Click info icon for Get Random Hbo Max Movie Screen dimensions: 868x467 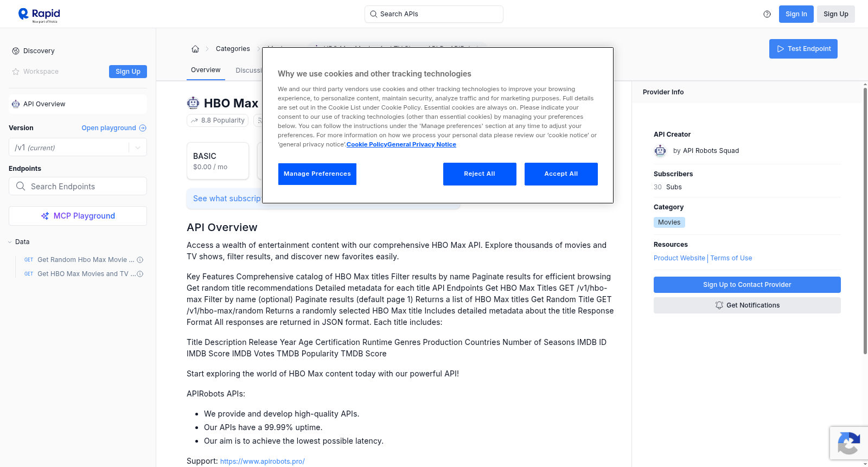[x=140, y=260]
